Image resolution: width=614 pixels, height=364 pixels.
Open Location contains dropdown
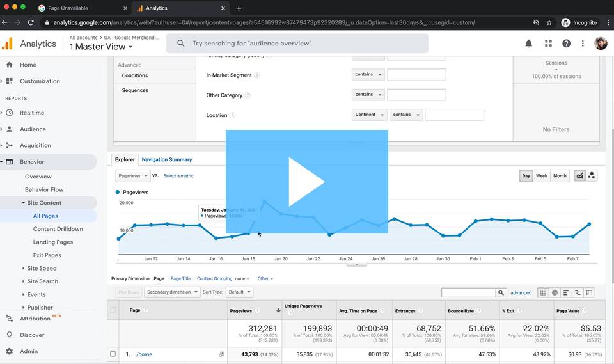(x=406, y=115)
